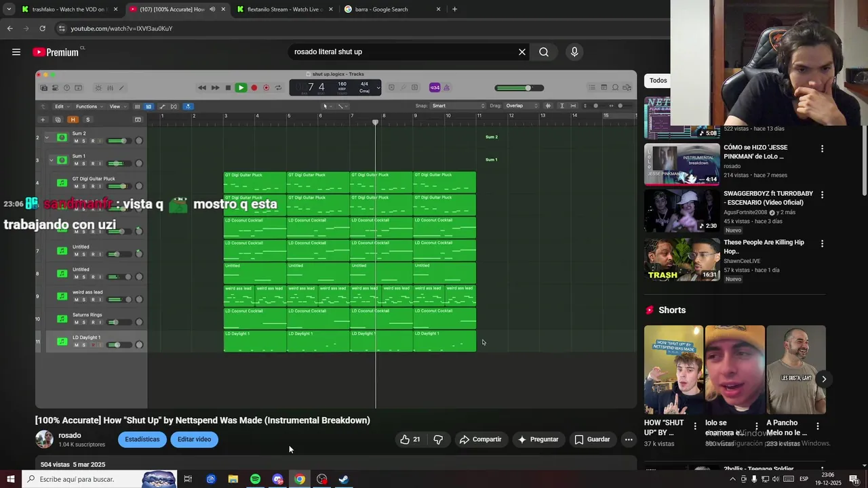Open the LCD display mode dropdown arrow
This screenshot has width=868, height=488.
[378, 87]
